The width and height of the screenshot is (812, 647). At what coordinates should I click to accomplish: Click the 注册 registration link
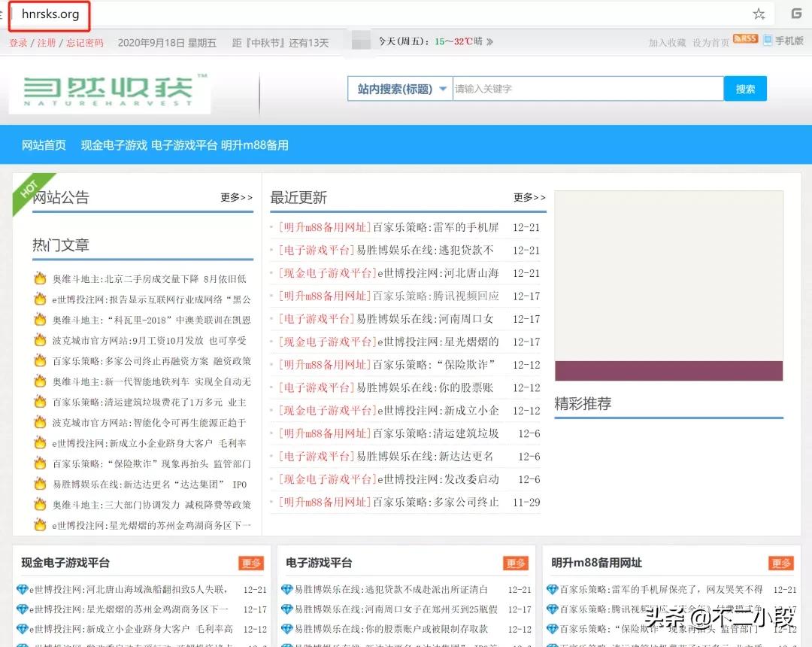click(46, 43)
